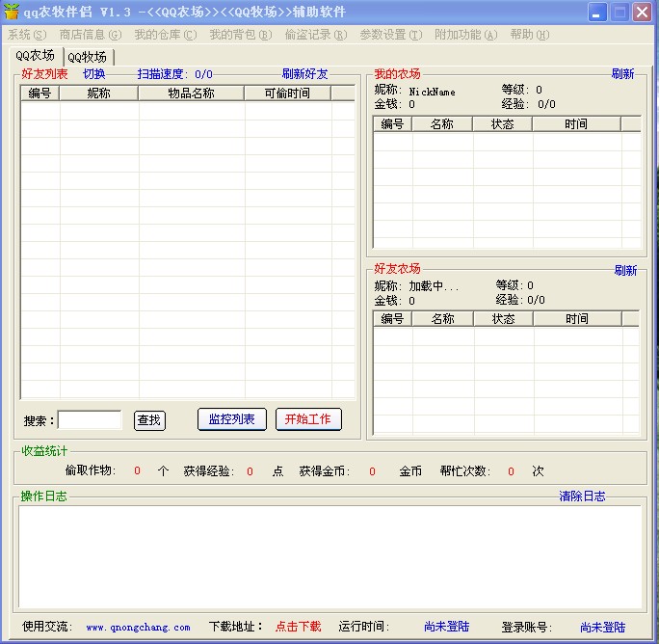The image size is (659, 644).
Task: Click the 偷取作物 statistic label
Action: click(91, 470)
